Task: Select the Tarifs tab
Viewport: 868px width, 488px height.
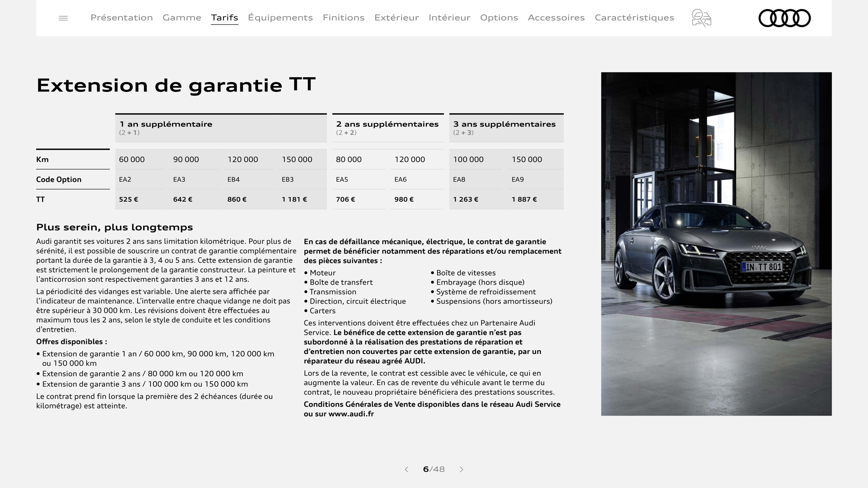Action: [x=225, y=17]
